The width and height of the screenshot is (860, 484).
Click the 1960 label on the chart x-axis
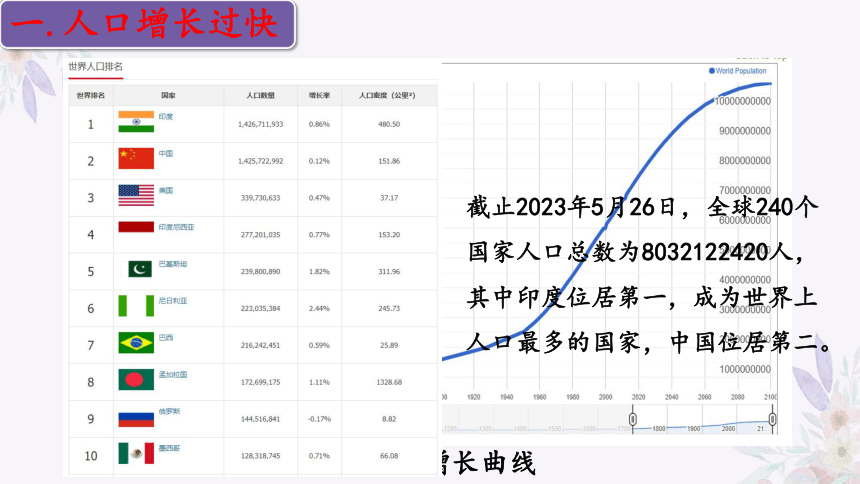(x=540, y=397)
